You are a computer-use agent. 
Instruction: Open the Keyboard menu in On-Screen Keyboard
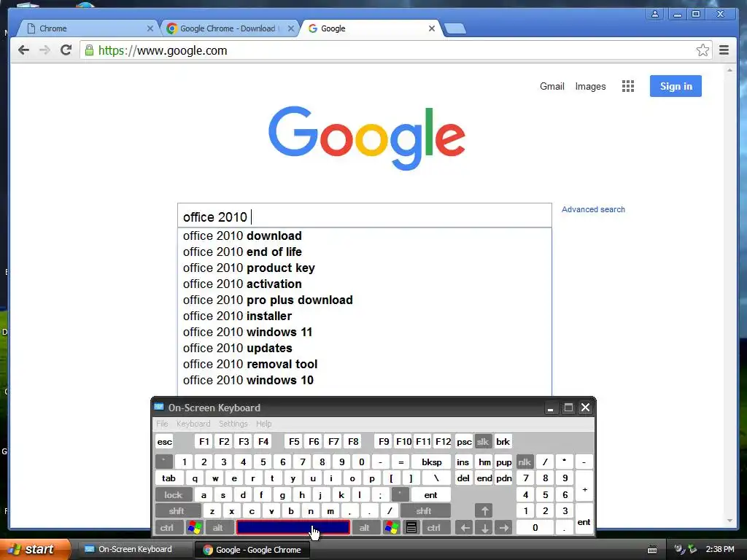(193, 424)
